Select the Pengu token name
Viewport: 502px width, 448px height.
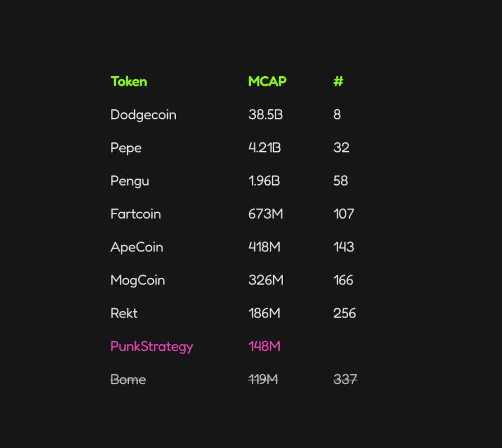pos(130,181)
